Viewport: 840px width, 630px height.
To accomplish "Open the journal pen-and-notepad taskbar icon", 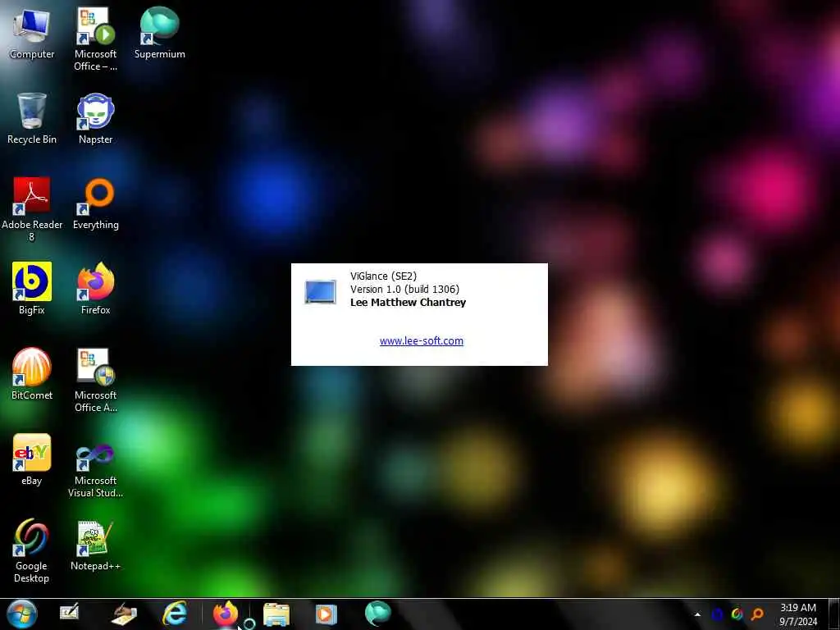I will pyautogui.click(x=124, y=614).
